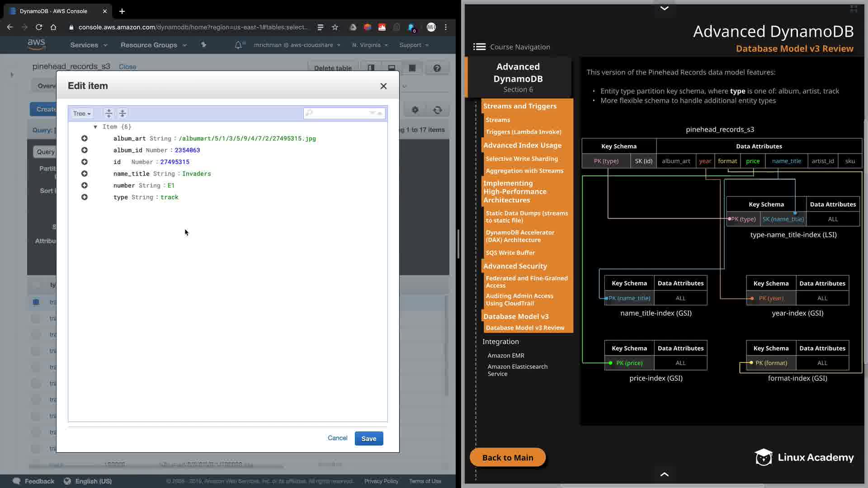Expand all fields in the tree editor
This screenshot has height=488, width=868.
point(108,113)
